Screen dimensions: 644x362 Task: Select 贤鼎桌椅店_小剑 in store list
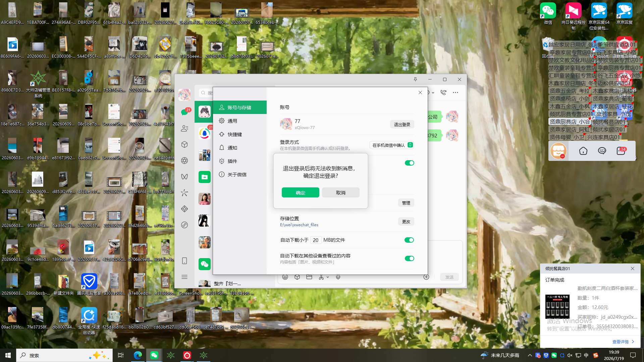point(570,99)
